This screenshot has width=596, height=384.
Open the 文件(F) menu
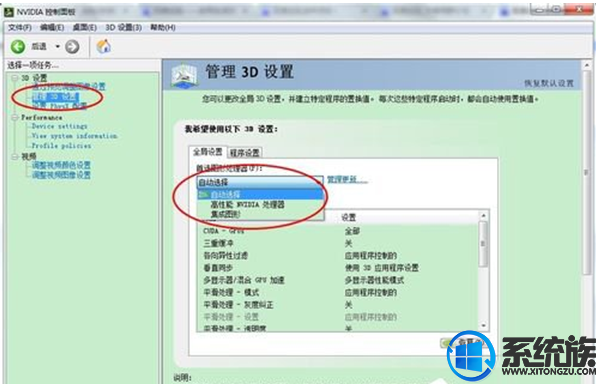pos(20,27)
